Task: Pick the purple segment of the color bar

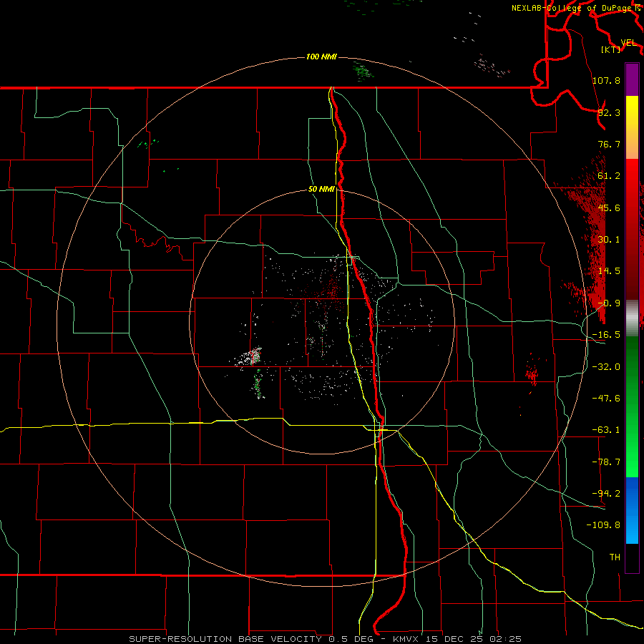Action: click(x=632, y=79)
